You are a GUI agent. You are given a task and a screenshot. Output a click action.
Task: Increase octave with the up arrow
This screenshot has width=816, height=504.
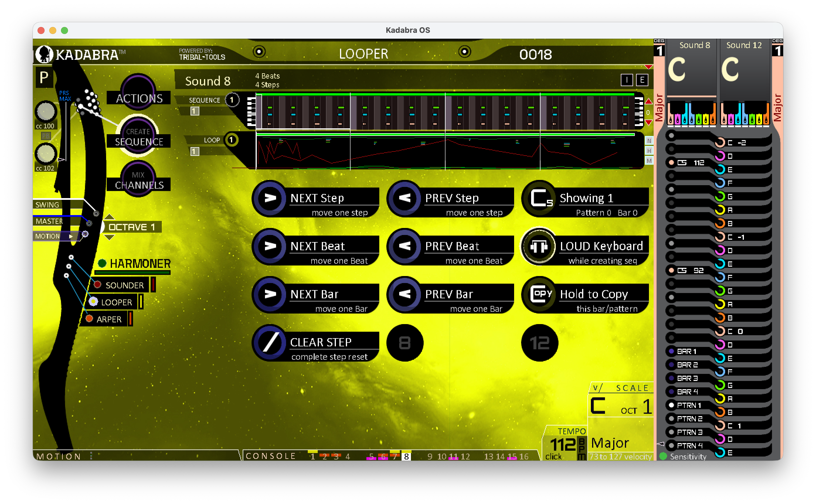click(x=109, y=217)
